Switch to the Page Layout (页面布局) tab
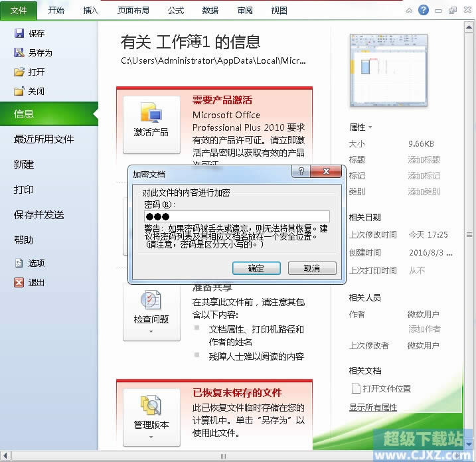Viewport: 476px width, 462px height. (133, 11)
